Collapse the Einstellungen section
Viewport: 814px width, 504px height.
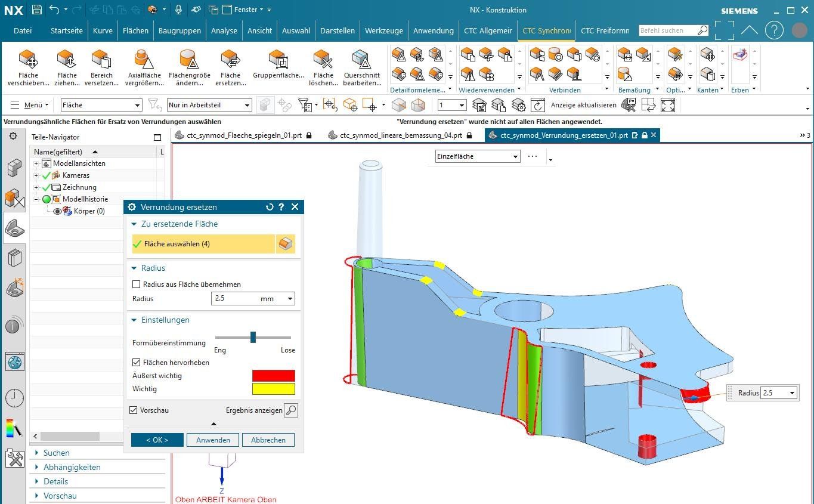[x=134, y=320]
